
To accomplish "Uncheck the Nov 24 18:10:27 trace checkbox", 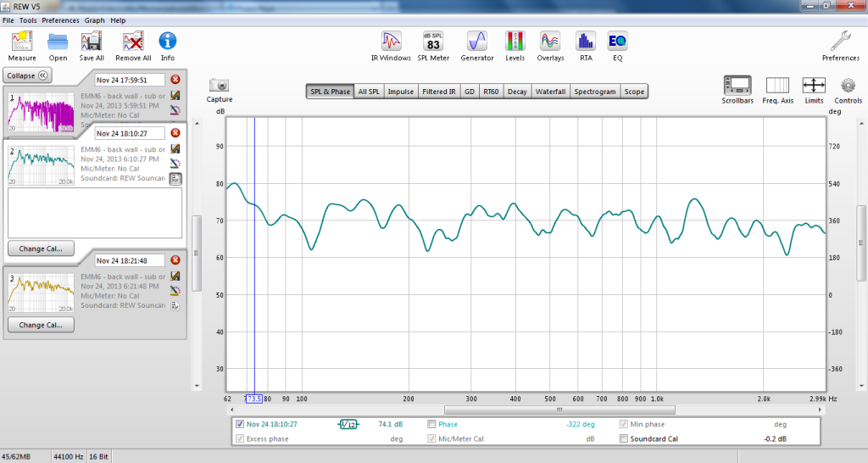I will 240,424.
